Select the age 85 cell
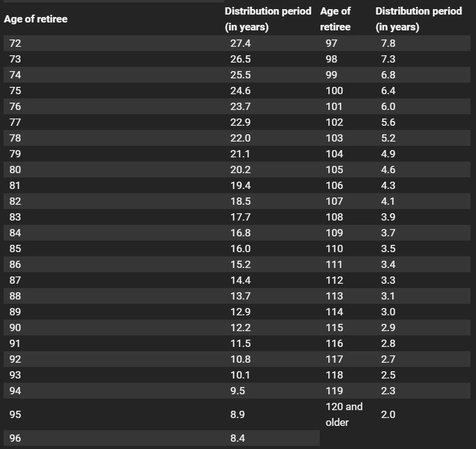476x449 pixels. click(x=15, y=249)
